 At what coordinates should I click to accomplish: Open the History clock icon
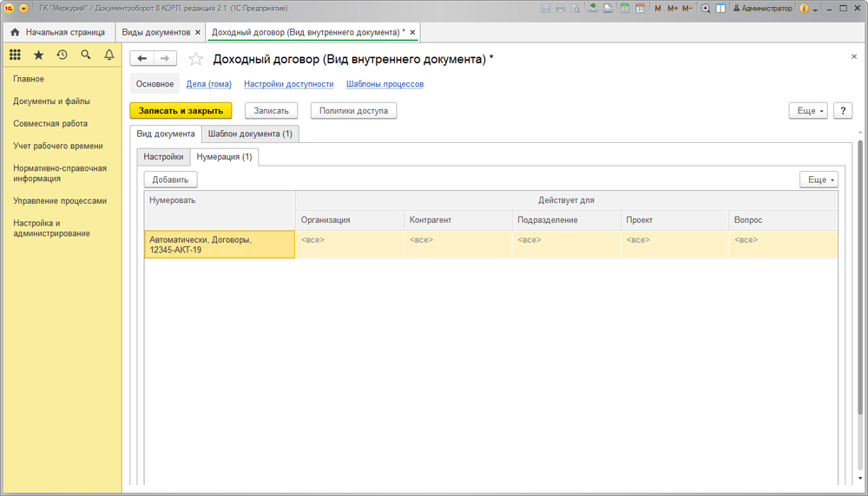coord(62,55)
